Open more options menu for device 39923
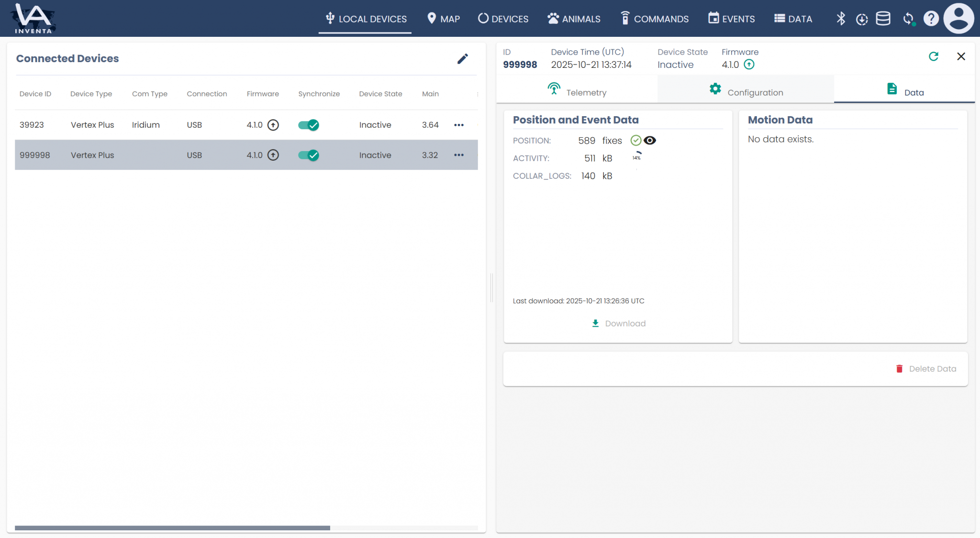The width and height of the screenshot is (980, 538). pyautogui.click(x=459, y=125)
